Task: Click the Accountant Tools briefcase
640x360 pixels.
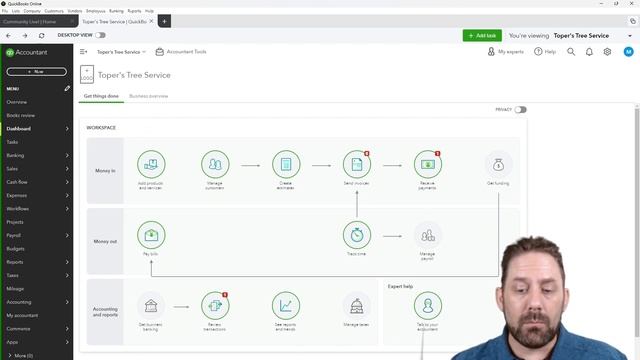Action: pyautogui.click(x=160, y=52)
